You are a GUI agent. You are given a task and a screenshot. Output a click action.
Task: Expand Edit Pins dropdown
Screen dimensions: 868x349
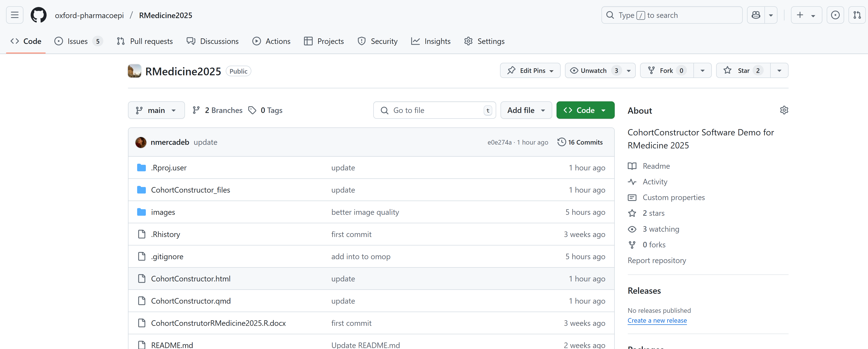(530, 70)
